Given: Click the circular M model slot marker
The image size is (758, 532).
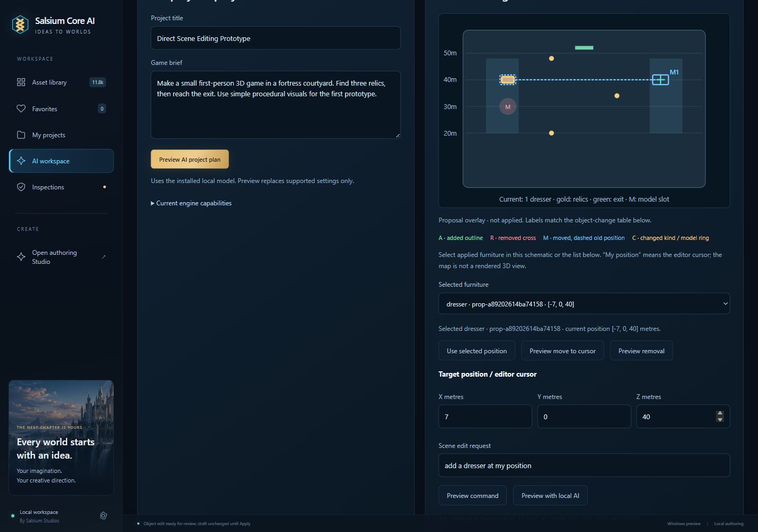Looking at the screenshot, I should 508,107.
